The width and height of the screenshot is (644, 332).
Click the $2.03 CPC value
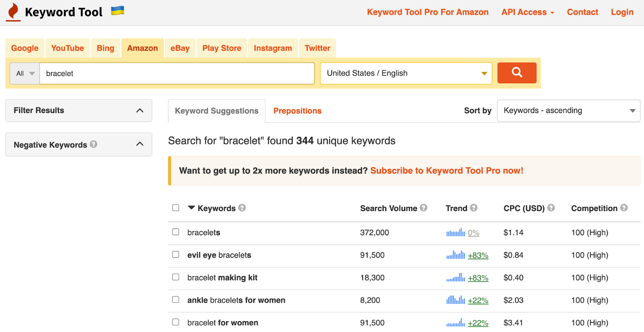click(x=514, y=300)
